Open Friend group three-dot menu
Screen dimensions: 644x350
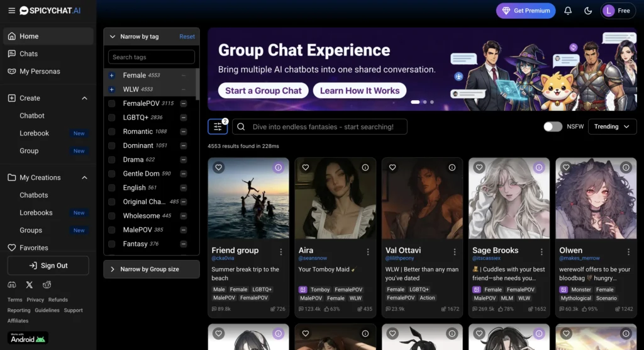click(281, 252)
